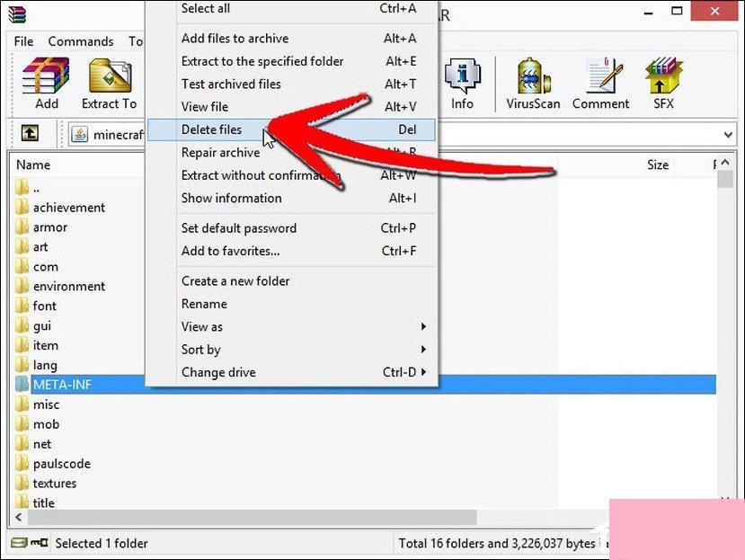745x560 pixels.
Task: Click the armor folder icon
Action: coord(22,227)
